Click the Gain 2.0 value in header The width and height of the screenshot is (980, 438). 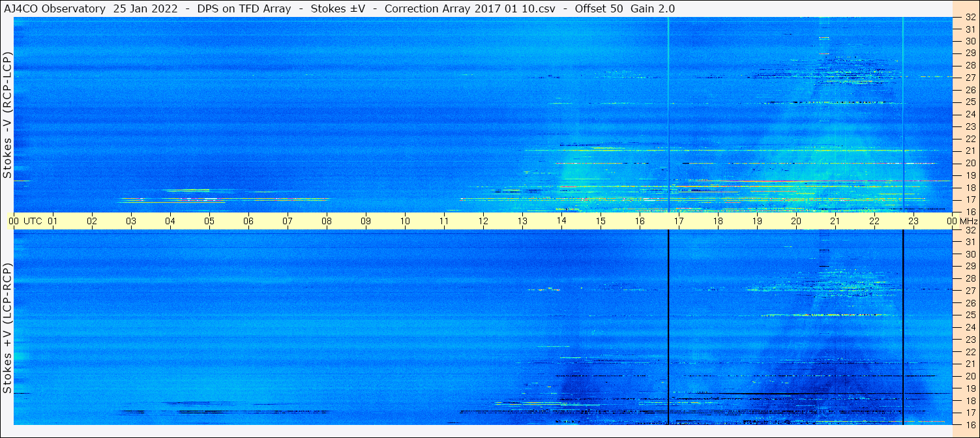[653, 8]
